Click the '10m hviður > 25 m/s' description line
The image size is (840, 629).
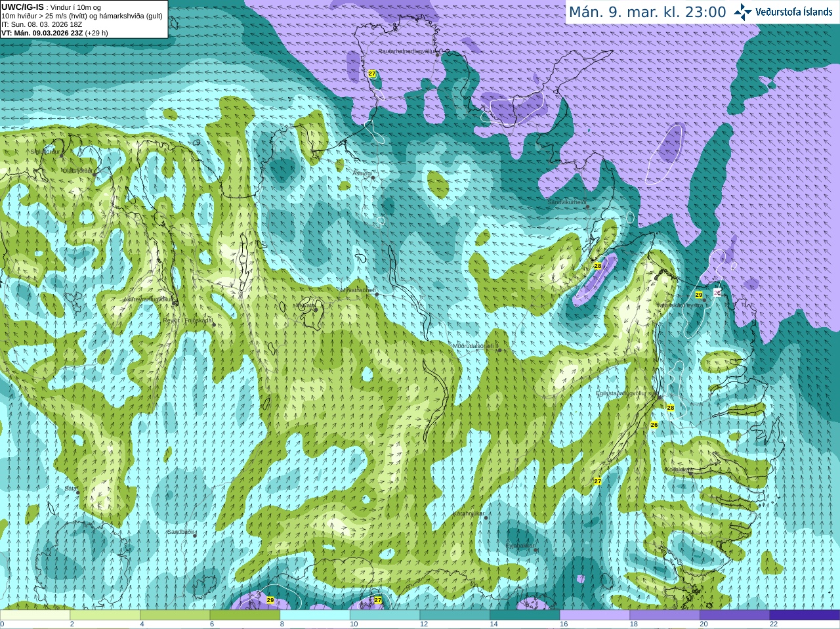[82, 16]
